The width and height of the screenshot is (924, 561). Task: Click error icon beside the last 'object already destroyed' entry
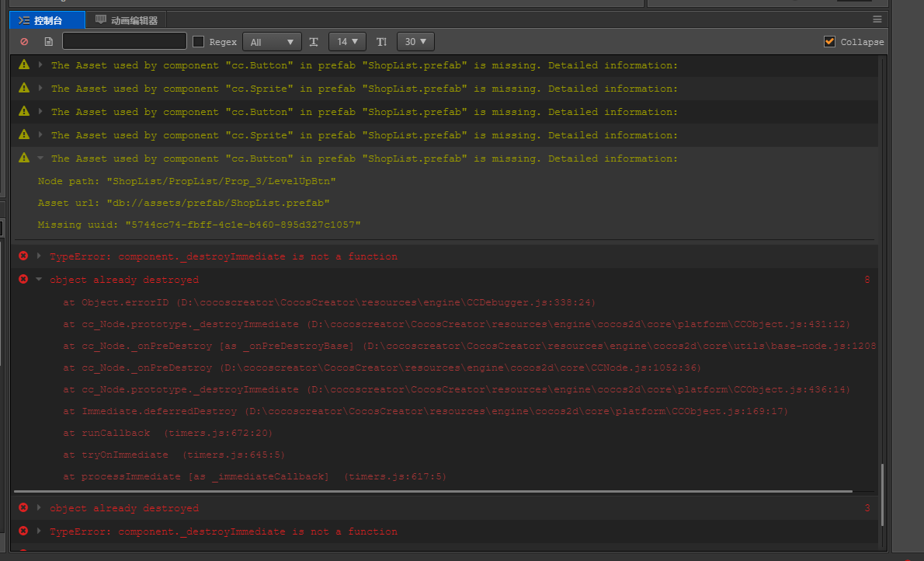tap(23, 507)
